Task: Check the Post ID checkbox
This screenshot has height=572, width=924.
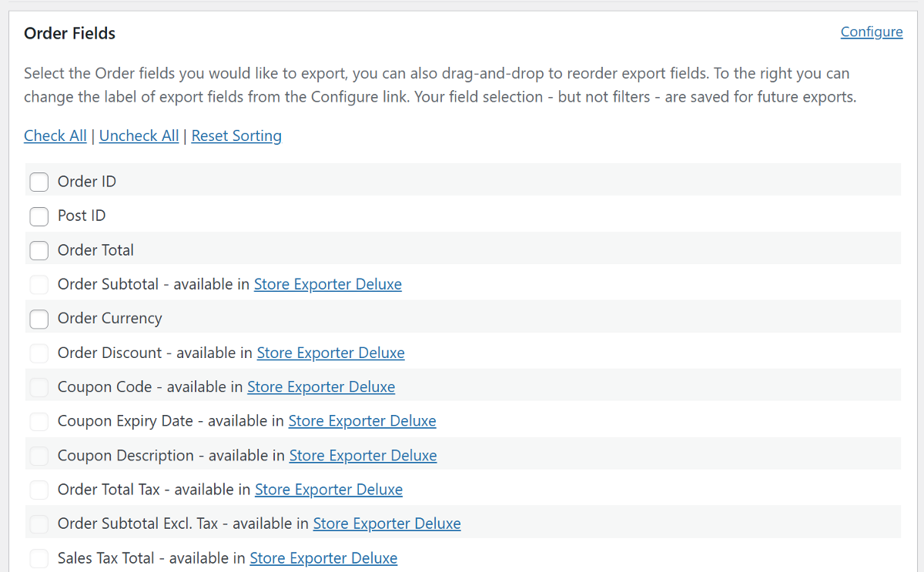Action: point(38,216)
